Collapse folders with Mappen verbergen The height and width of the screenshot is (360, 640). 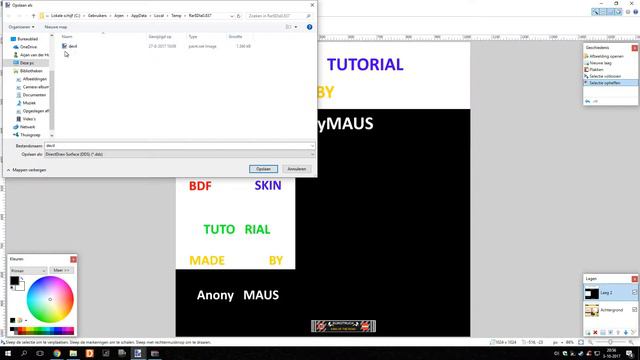tap(27, 170)
